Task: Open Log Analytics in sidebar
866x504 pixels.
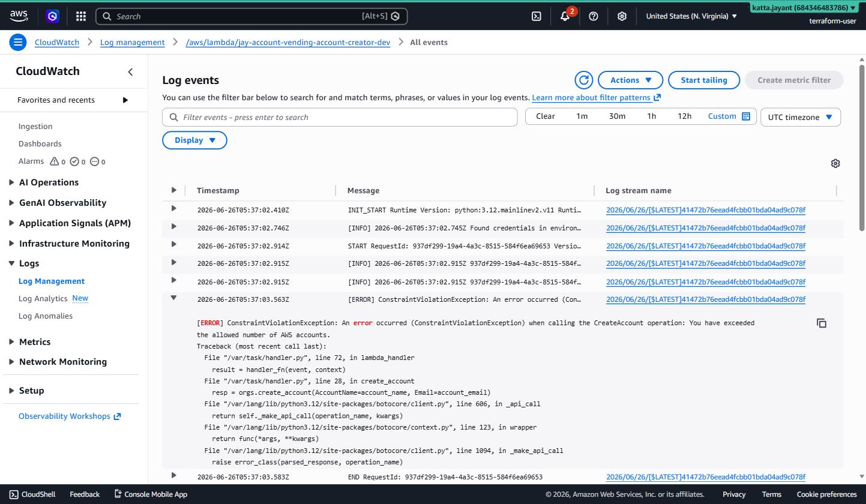Action: point(43,298)
